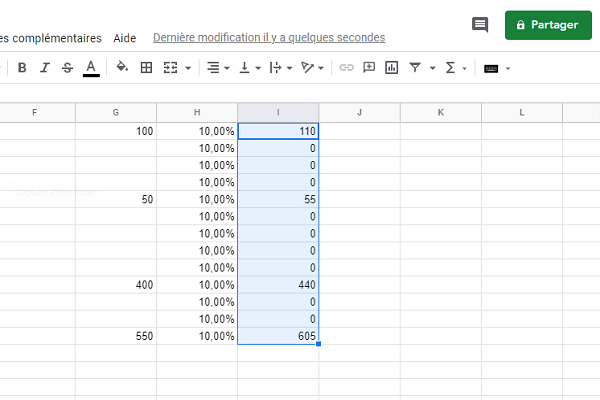
Task: Open the fill color paint bucket
Action: 122,68
